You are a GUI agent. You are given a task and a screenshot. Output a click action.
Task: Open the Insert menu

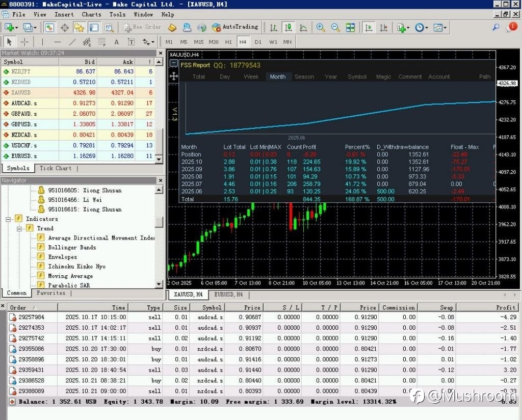point(64,14)
